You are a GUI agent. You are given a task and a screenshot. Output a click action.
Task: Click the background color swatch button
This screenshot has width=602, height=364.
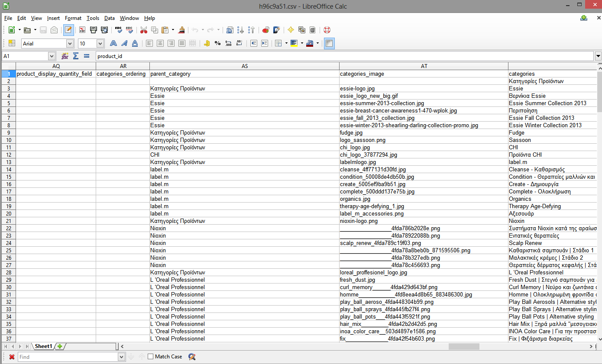[294, 43]
